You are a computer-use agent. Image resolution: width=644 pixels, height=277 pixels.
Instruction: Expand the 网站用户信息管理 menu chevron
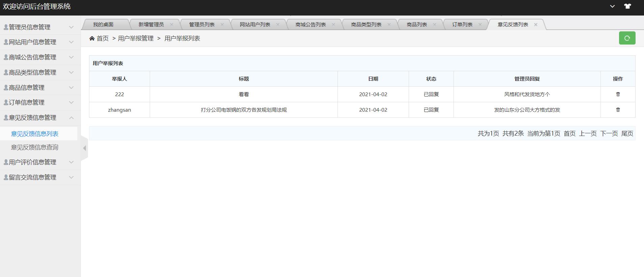tap(71, 42)
